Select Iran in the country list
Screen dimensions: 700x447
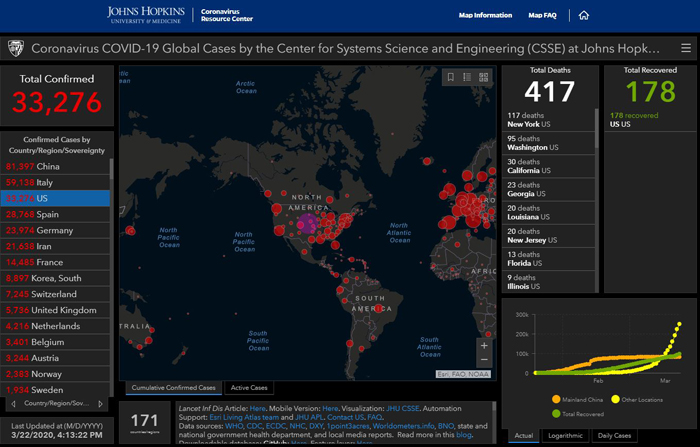55,246
